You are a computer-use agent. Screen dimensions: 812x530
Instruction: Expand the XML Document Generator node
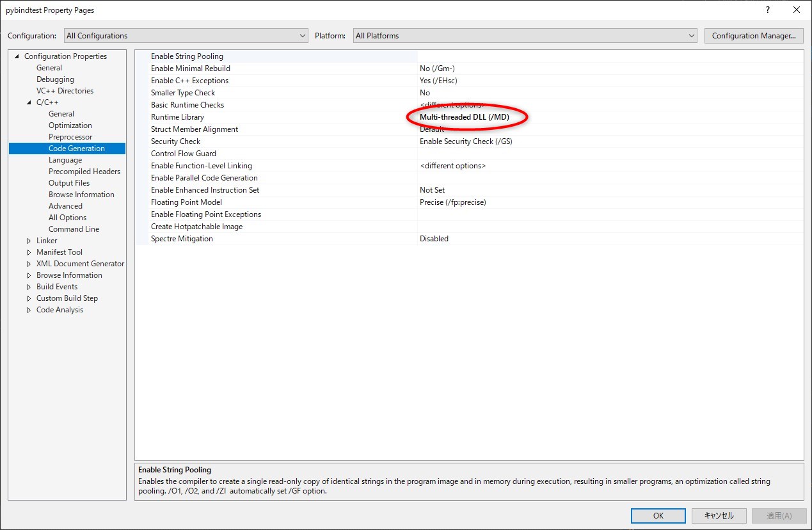[x=29, y=264]
